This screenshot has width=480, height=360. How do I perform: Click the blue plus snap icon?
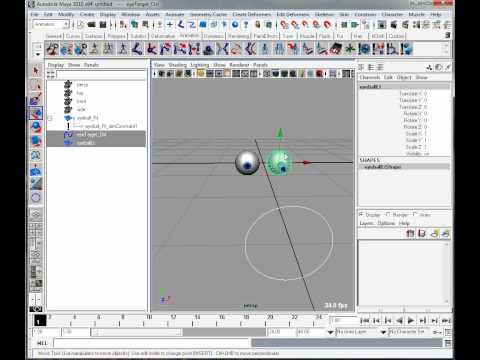tap(170, 24)
